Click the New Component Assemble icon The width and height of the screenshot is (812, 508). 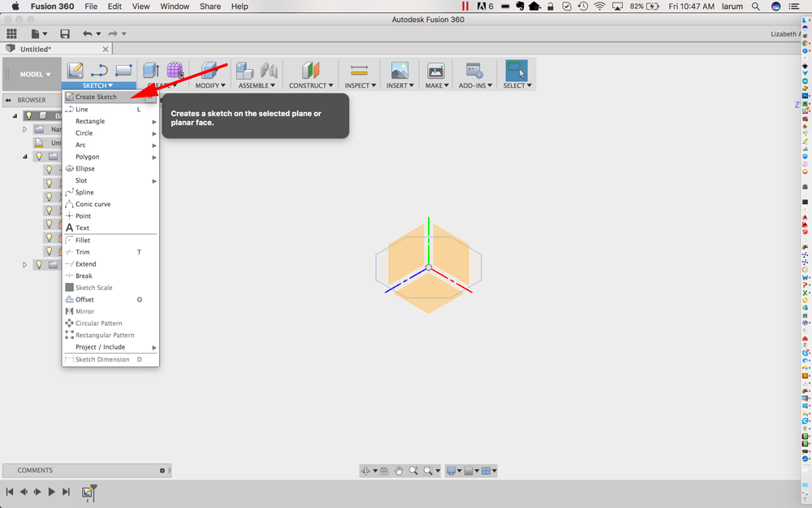(244, 71)
